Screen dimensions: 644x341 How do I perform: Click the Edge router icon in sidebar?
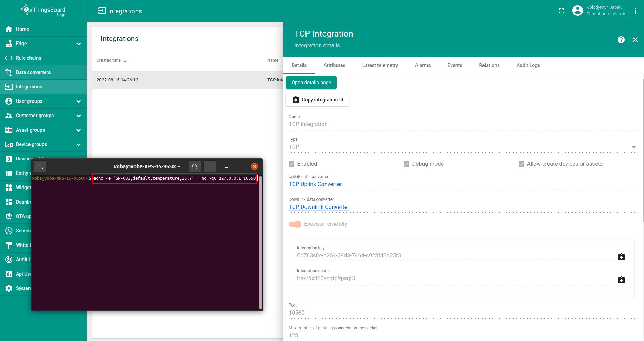[9, 44]
